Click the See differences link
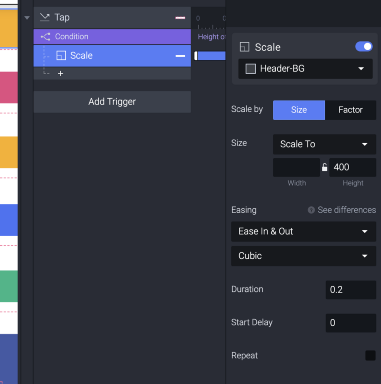Screen dimensions: 381x384 pos(347,210)
